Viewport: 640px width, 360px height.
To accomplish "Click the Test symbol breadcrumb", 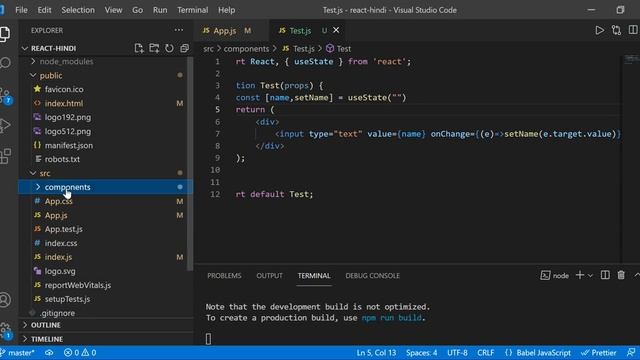I will pyautogui.click(x=339, y=49).
